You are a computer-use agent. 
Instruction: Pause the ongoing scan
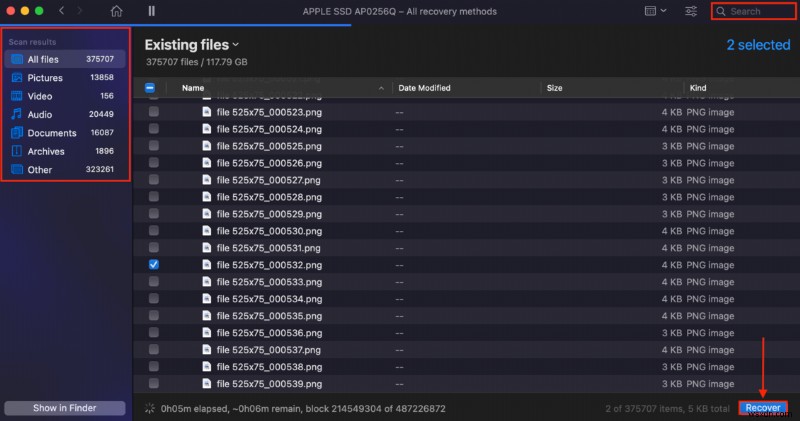pyautogui.click(x=151, y=11)
